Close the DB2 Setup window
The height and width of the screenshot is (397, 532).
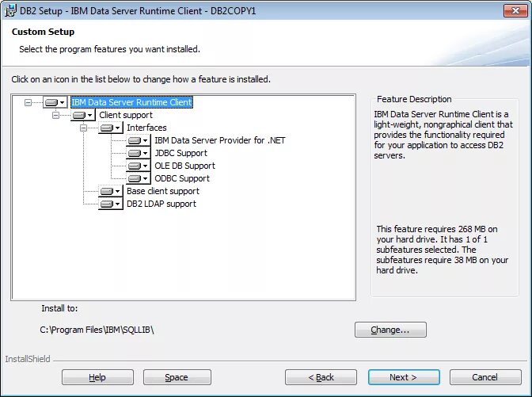[515, 10]
